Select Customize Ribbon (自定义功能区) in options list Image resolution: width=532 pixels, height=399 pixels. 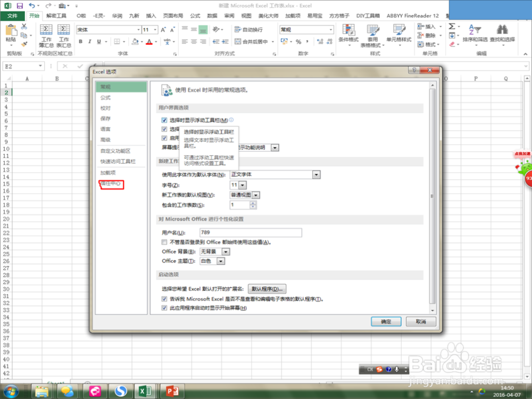click(x=115, y=151)
